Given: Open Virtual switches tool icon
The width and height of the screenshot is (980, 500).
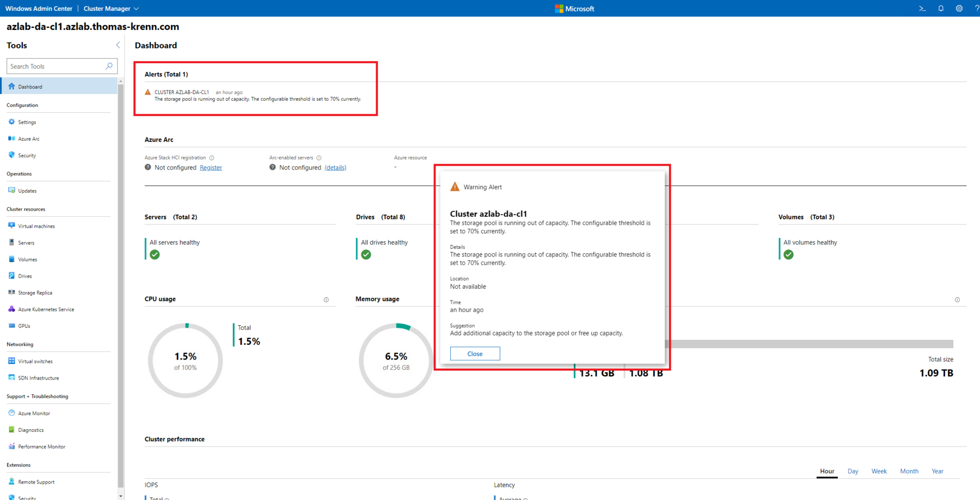Looking at the screenshot, I should (x=11, y=361).
